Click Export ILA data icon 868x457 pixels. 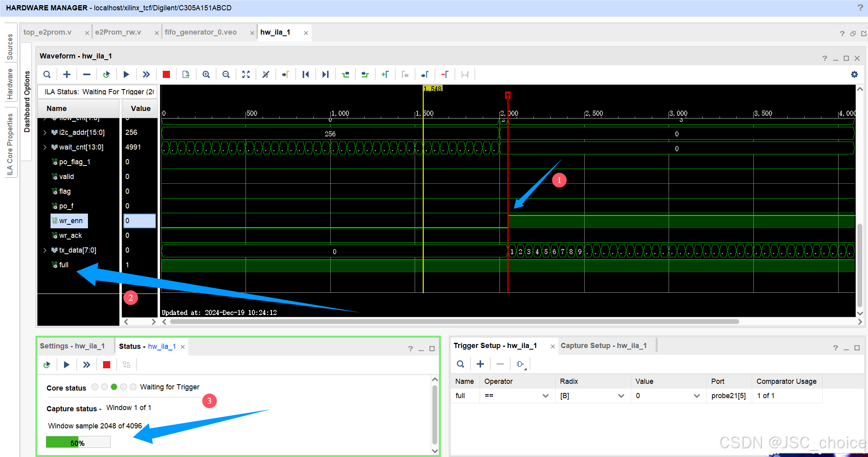pos(186,74)
